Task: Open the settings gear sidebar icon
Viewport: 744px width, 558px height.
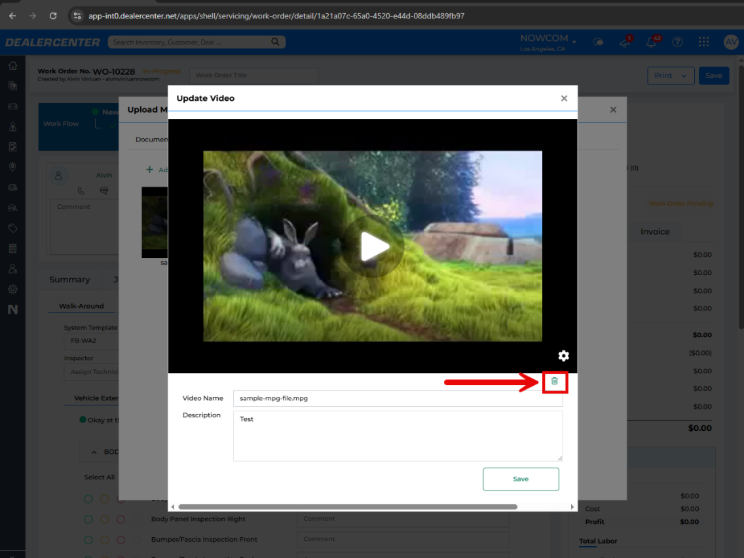Action: pyautogui.click(x=13, y=289)
